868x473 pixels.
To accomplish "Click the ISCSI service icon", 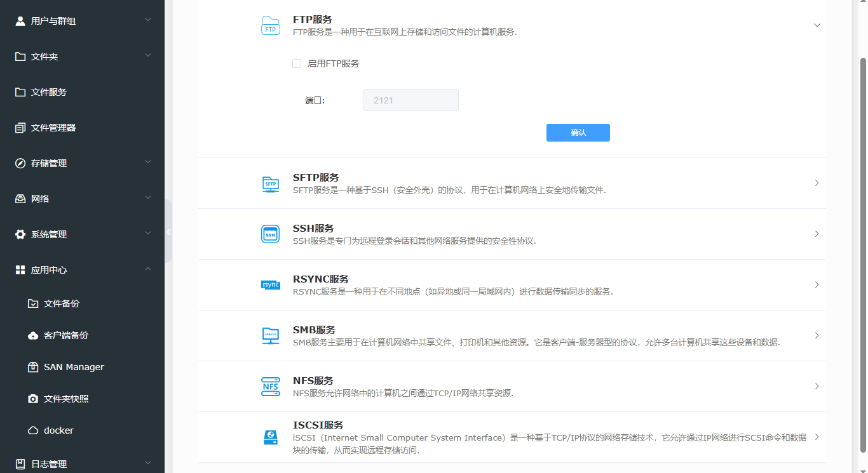I will tap(271, 437).
